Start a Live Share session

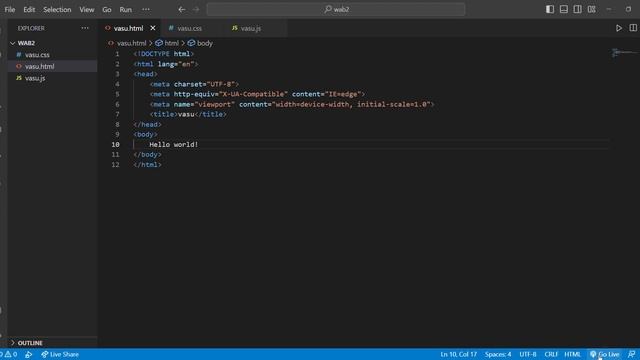tap(60, 354)
